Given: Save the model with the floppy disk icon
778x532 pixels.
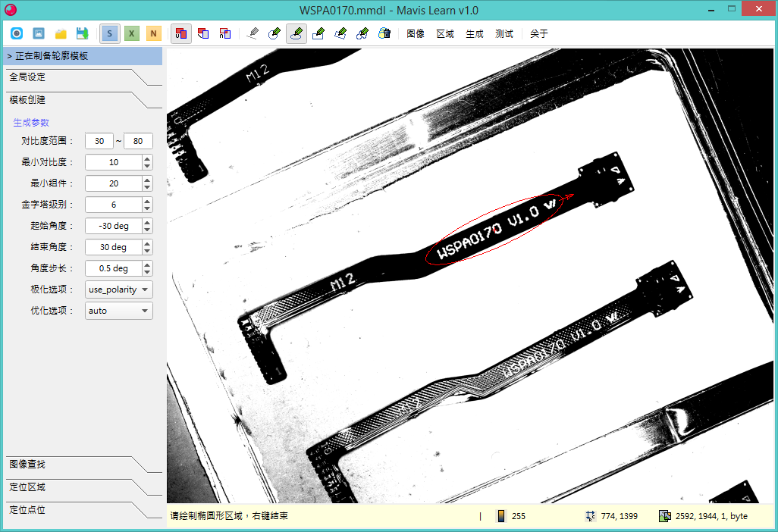Looking at the screenshot, I should (x=83, y=33).
